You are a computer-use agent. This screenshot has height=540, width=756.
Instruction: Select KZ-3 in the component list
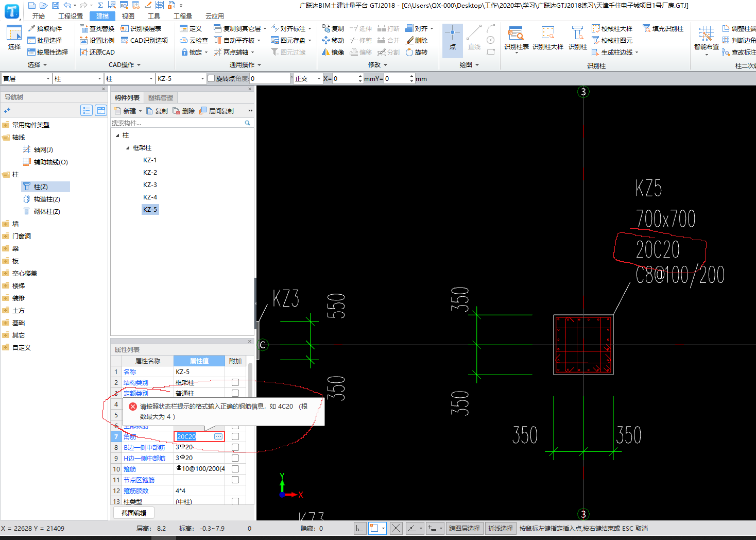point(150,184)
